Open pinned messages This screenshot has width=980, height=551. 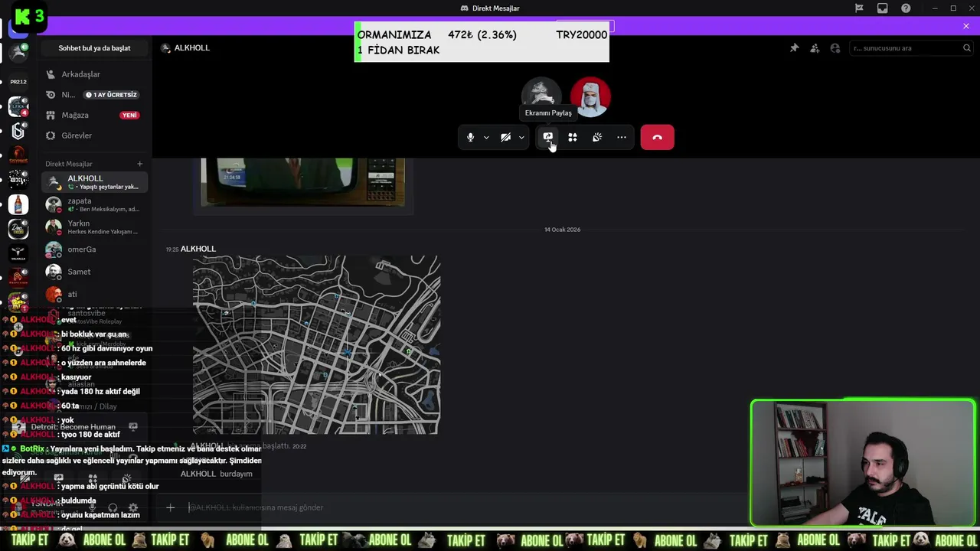coord(794,48)
